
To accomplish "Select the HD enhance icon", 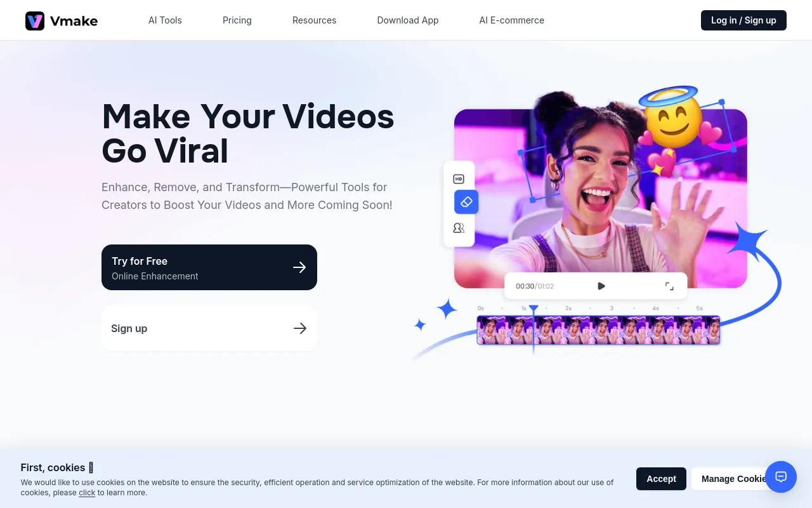I will click(x=459, y=179).
